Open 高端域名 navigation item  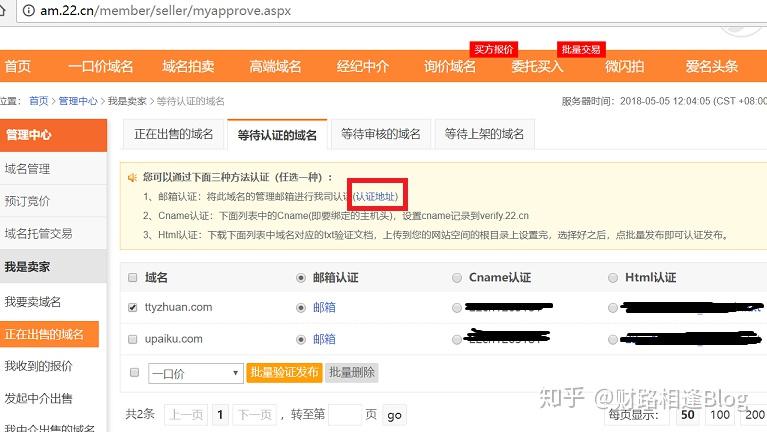coord(275,66)
